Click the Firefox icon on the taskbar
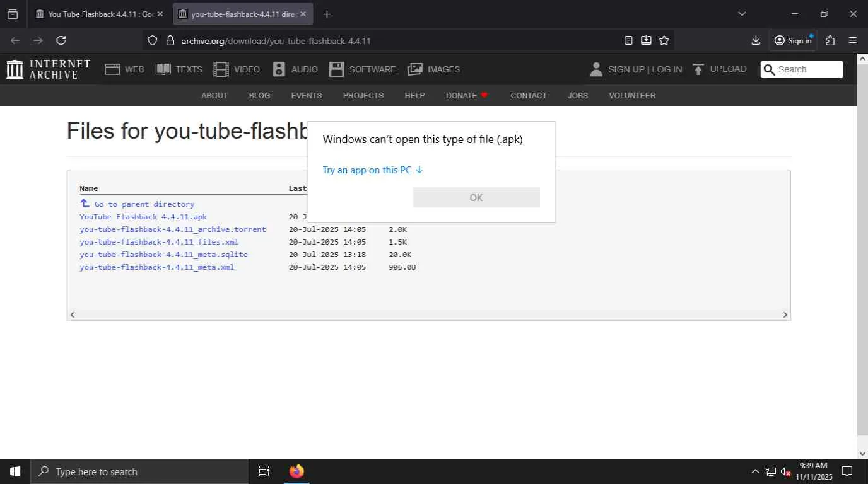 [296, 471]
